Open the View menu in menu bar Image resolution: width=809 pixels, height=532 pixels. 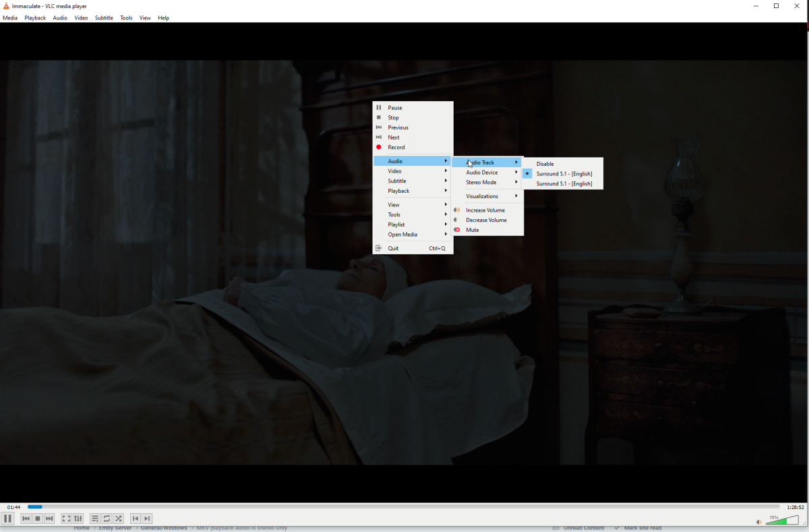[145, 18]
